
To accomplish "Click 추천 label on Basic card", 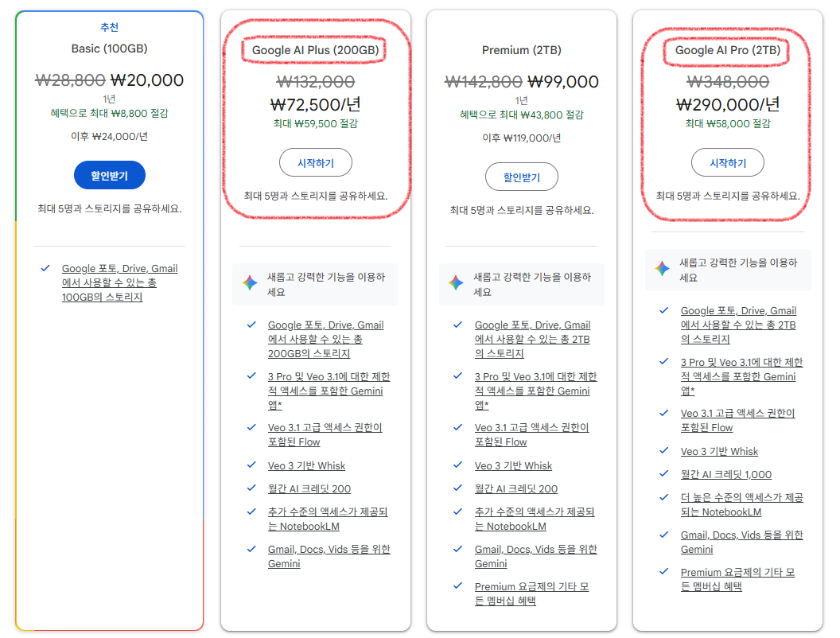I will (109, 27).
